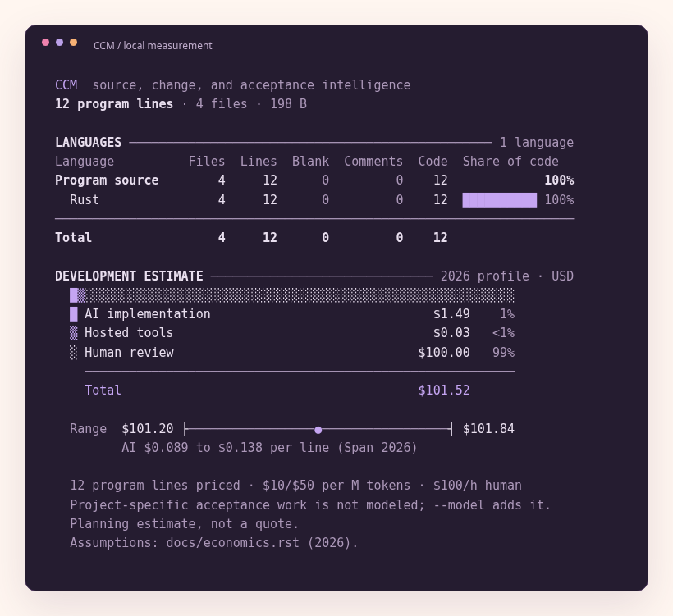Select the '12 program lines' summary text
This screenshot has width=673, height=616.
pos(114,104)
